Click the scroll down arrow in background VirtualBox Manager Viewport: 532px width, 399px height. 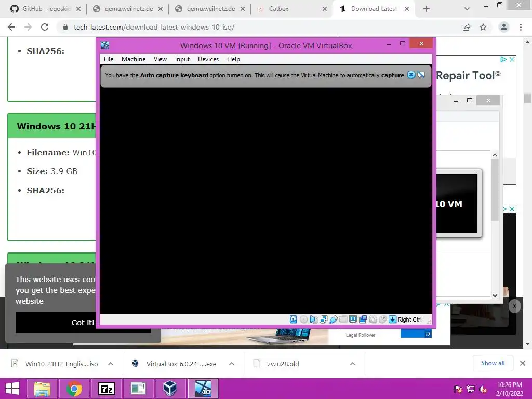(495, 296)
